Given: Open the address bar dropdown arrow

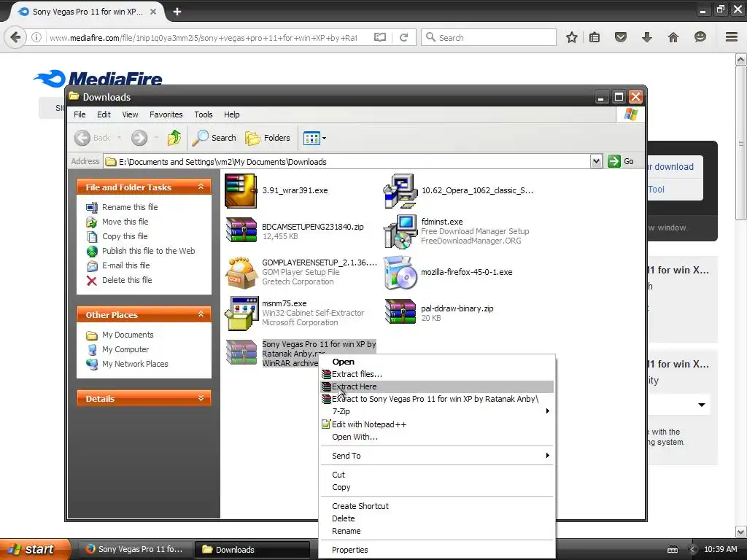Looking at the screenshot, I should [596, 161].
